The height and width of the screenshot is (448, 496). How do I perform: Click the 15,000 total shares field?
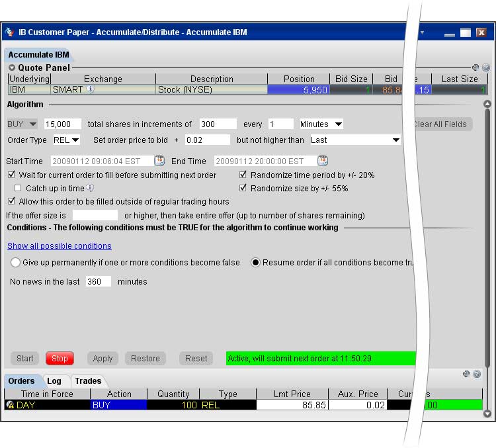coord(63,124)
